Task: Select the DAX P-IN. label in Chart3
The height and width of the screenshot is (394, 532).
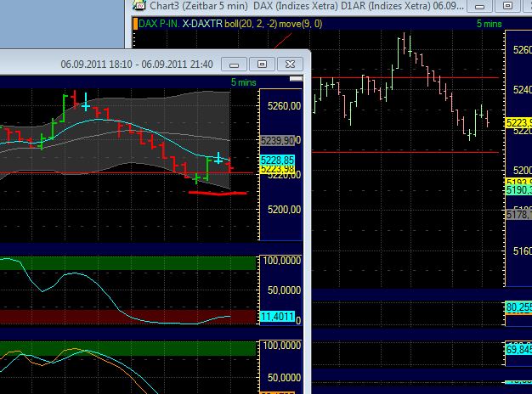Action: point(159,24)
